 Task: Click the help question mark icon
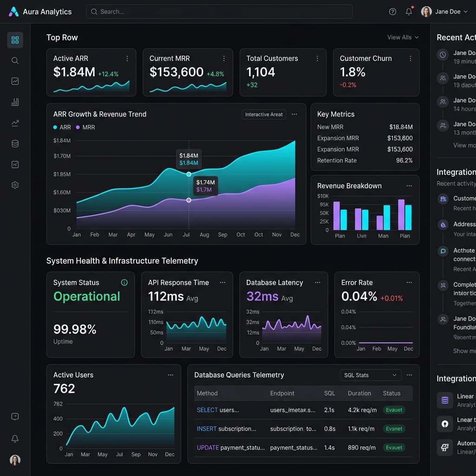tap(392, 12)
